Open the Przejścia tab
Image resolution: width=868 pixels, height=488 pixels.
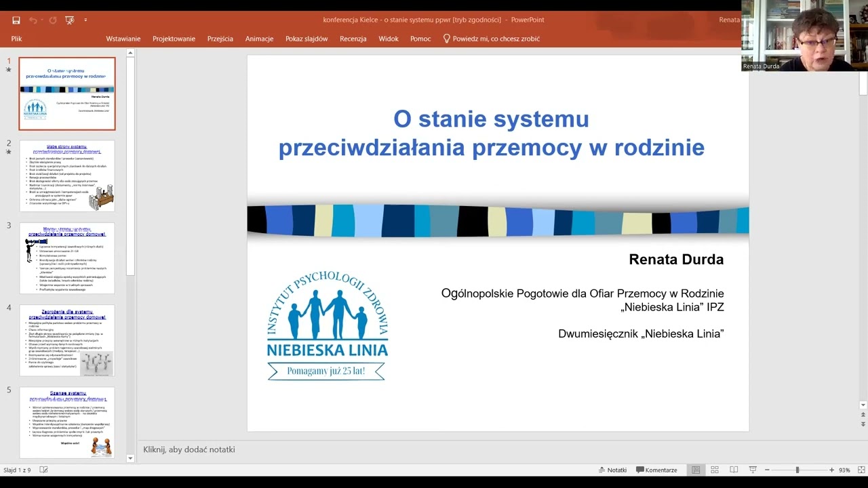tap(220, 39)
